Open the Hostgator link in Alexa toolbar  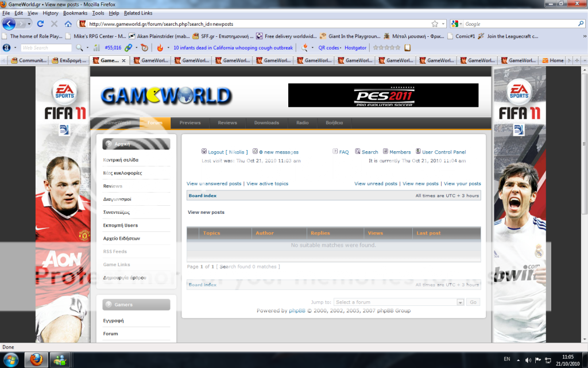point(355,48)
